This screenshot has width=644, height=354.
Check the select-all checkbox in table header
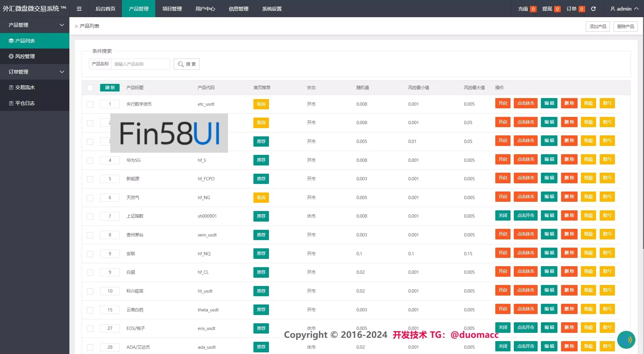[90, 88]
